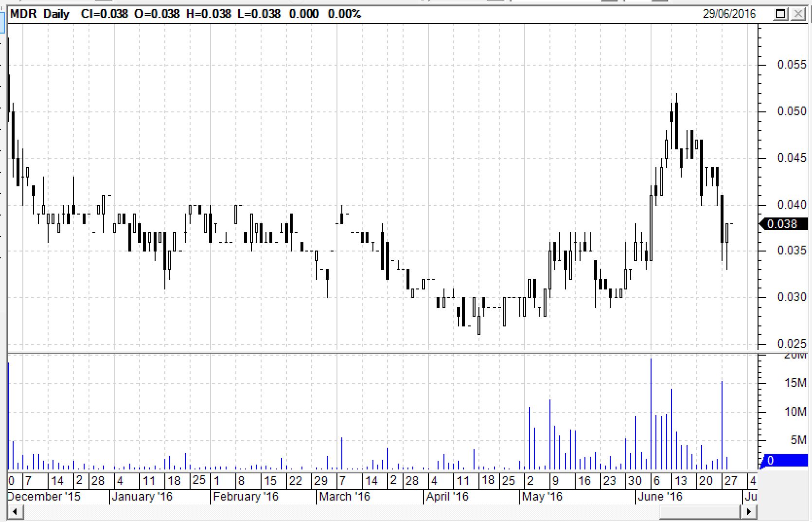This screenshot has width=812, height=522.
Task: Click the MDR Daily chart title
Action: [x=40, y=14]
